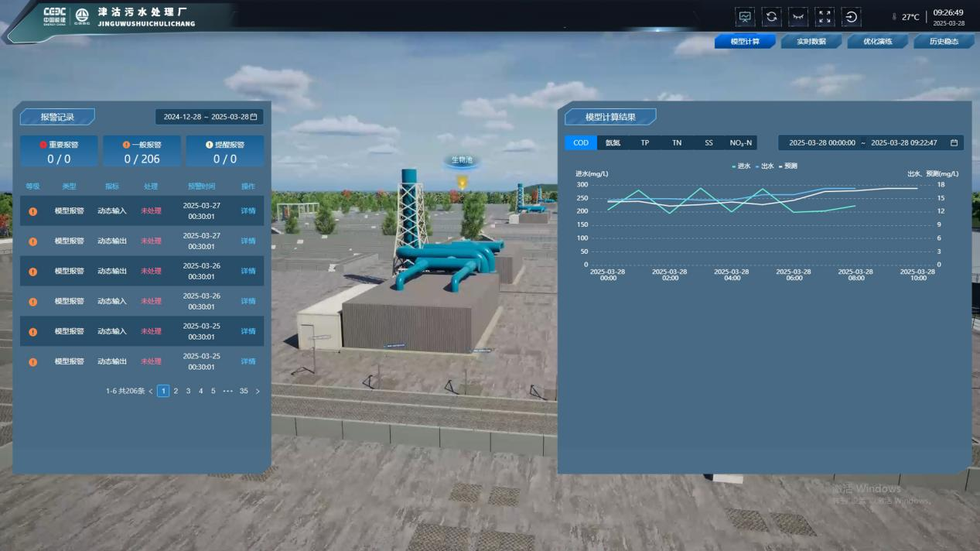Image resolution: width=980 pixels, height=551 pixels.
Task: Select the 氨氮 indicator tab
Action: [x=613, y=143]
